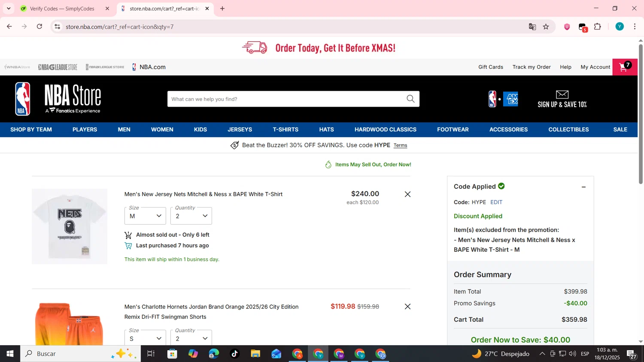
Task: Click EDIT next to code HYPE
Action: pyautogui.click(x=496, y=202)
